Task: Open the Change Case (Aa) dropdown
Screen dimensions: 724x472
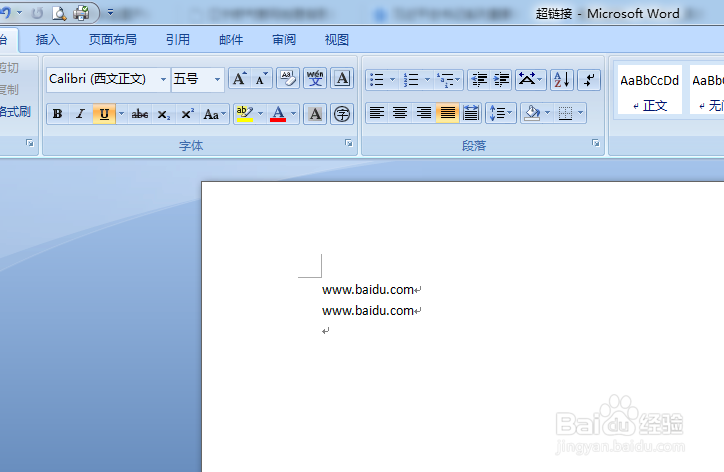Action: pos(214,114)
